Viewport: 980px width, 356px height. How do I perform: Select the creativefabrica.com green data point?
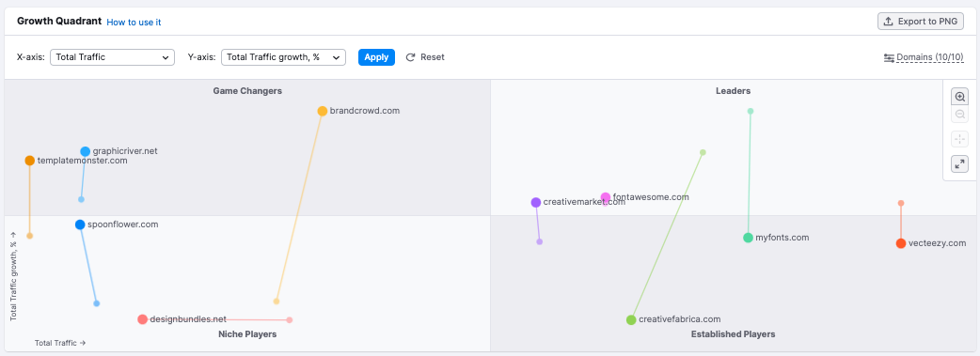(x=631, y=319)
